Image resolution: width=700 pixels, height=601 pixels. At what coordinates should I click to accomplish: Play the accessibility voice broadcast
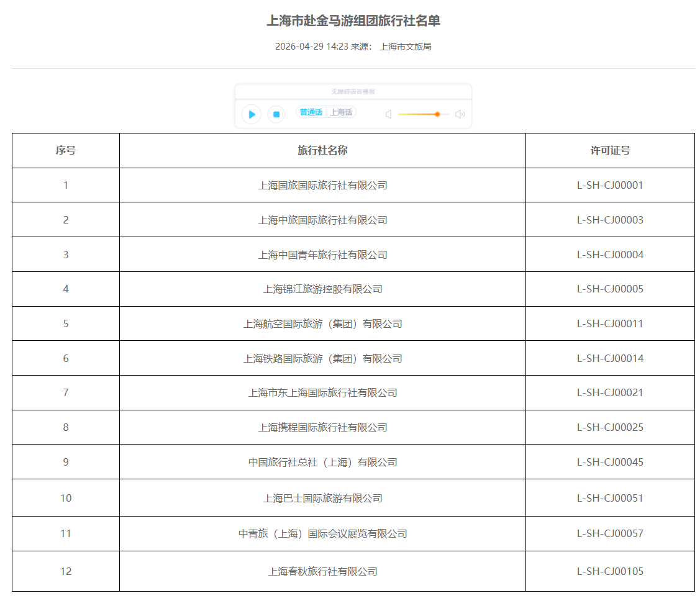point(252,114)
